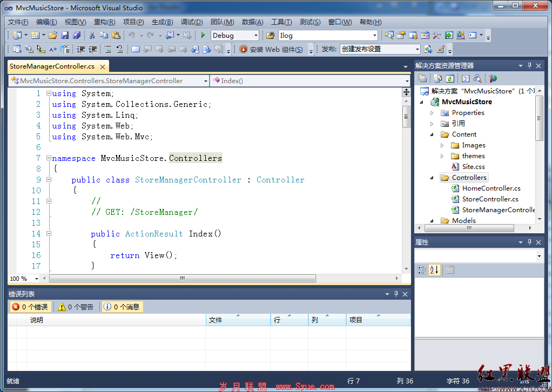Open the 工具(T) menu
Viewport: 552px width, 392px height.
(281, 22)
